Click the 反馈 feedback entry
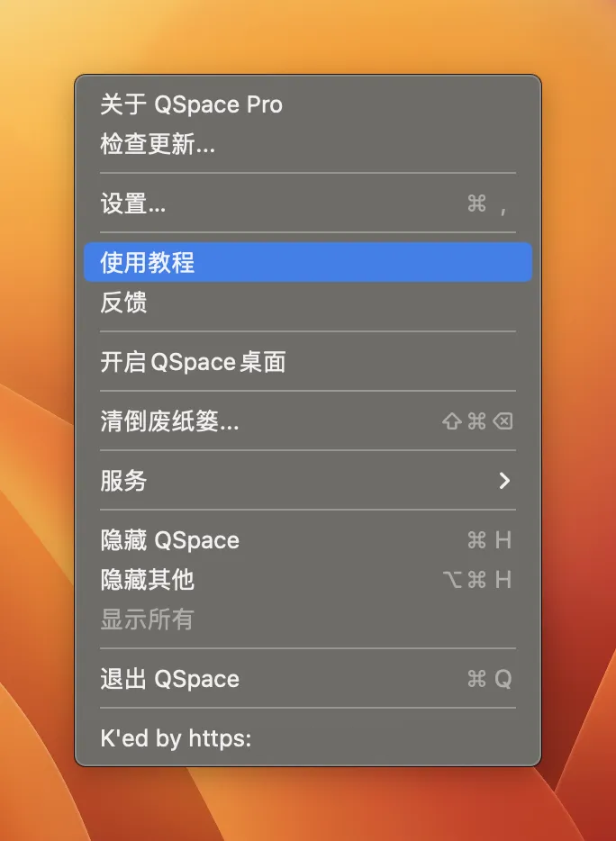The height and width of the screenshot is (841, 616). [308, 302]
